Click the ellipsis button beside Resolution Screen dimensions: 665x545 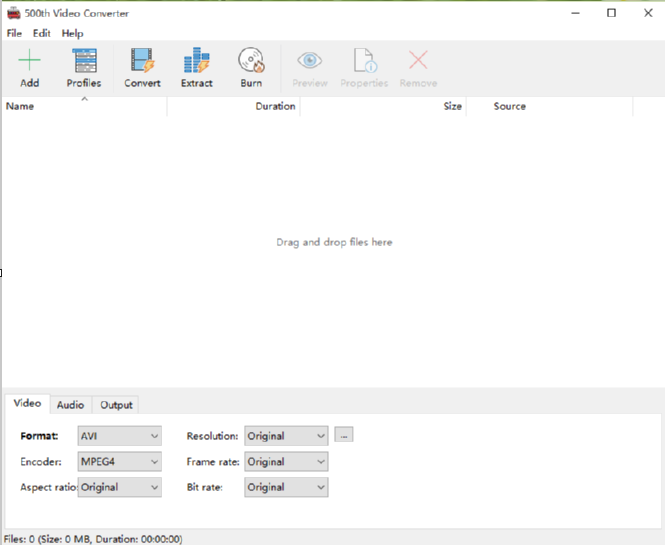(344, 435)
